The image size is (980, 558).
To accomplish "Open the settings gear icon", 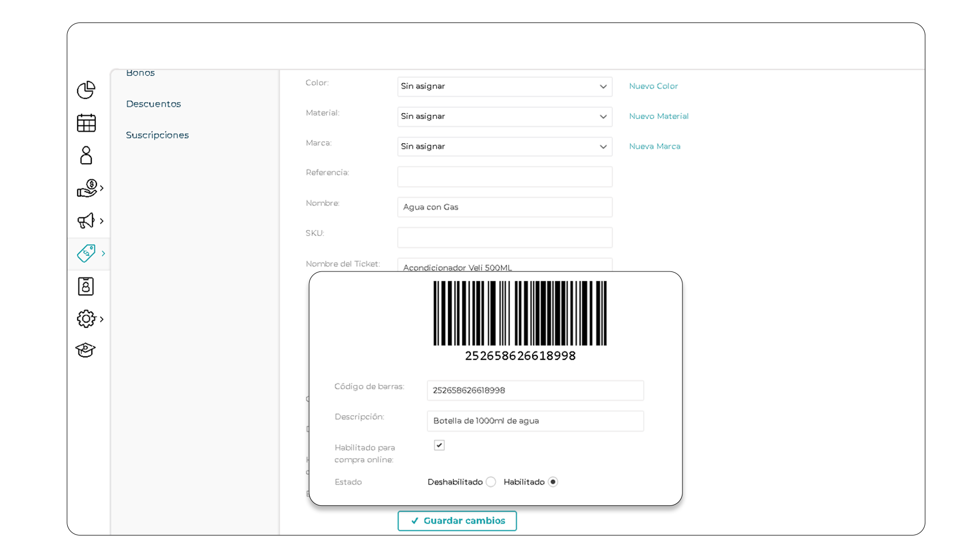I will point(86,319).
